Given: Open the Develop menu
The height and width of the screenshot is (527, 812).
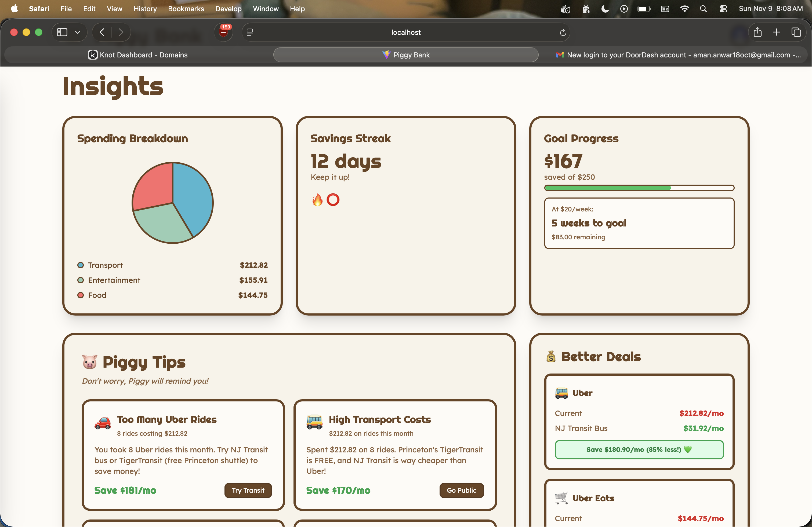Looking at the screenshot, I should point(228,9).
